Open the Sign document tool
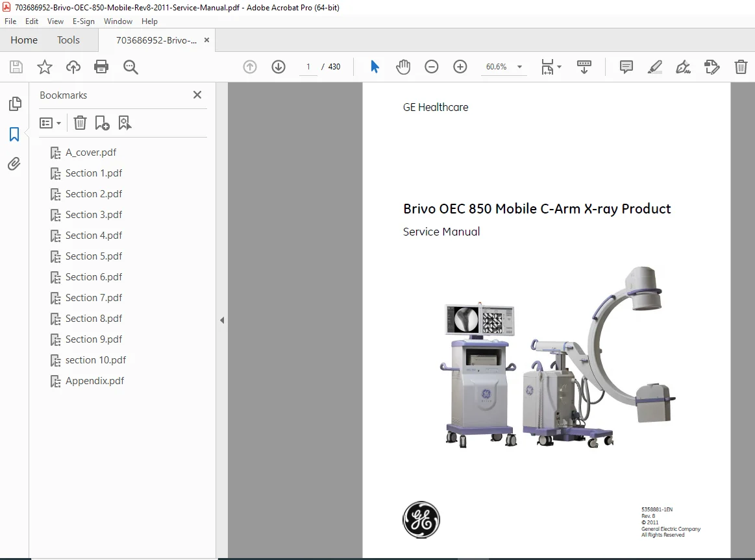 click(683, 67)
